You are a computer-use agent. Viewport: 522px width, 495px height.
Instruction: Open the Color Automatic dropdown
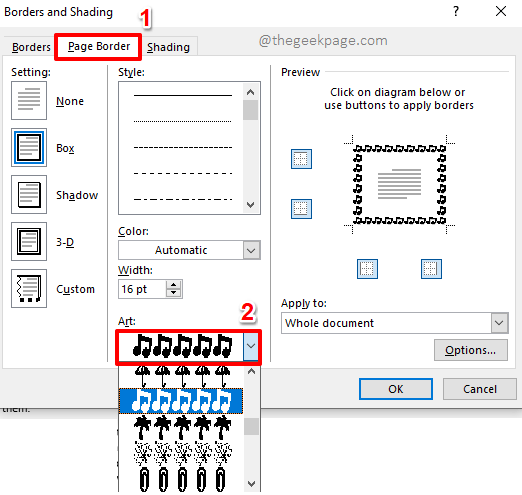[189, 250]
